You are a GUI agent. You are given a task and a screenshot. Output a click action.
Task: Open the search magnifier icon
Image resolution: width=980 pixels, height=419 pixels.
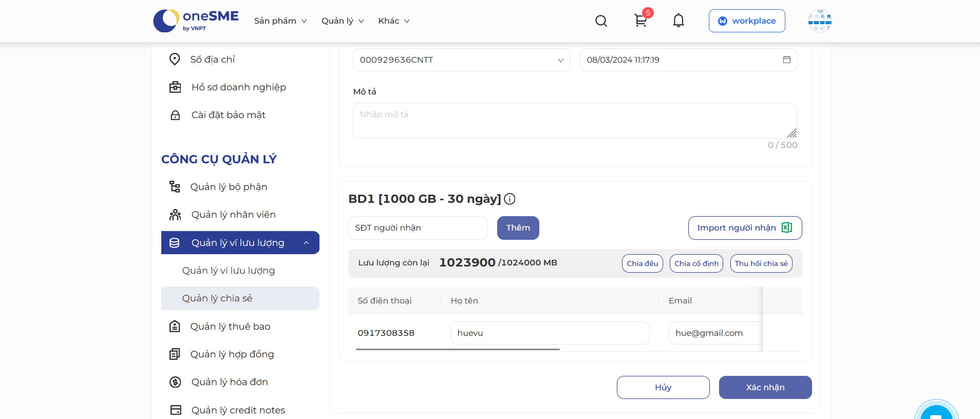[x=601, y=21]
